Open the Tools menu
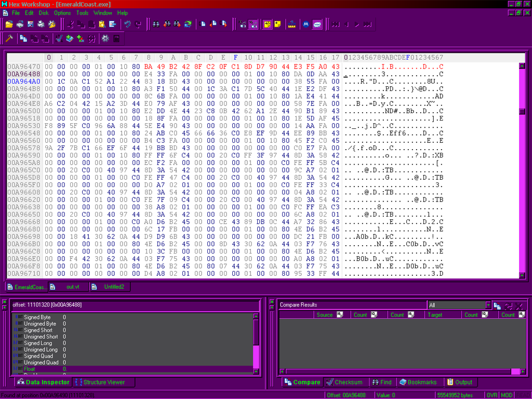The width and height of the screenshot is (532, 399). click(82, 13)
